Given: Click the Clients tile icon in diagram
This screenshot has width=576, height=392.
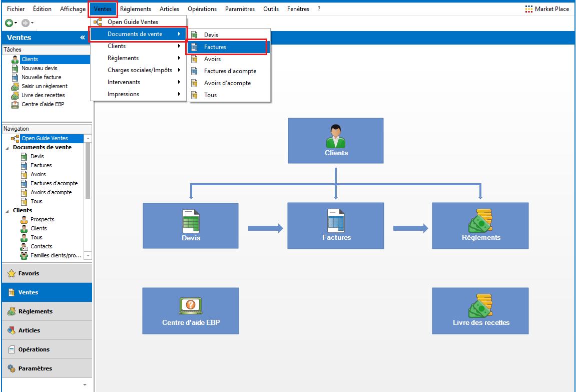Looking at the screenshot, I should [336, 136].
